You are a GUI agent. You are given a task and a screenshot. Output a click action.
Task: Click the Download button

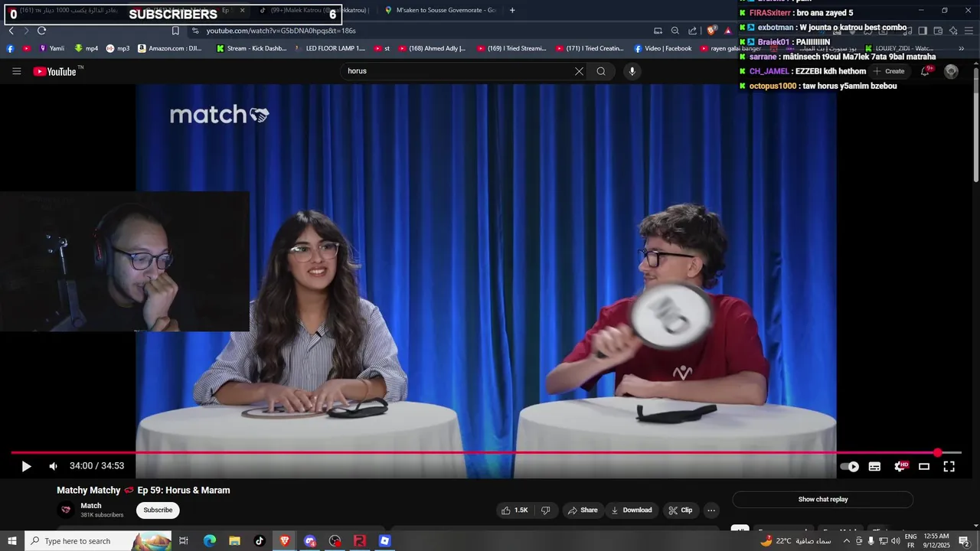(632, 510)
